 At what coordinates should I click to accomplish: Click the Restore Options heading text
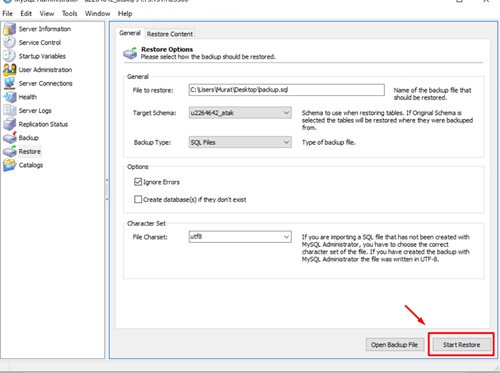point(167,49)
